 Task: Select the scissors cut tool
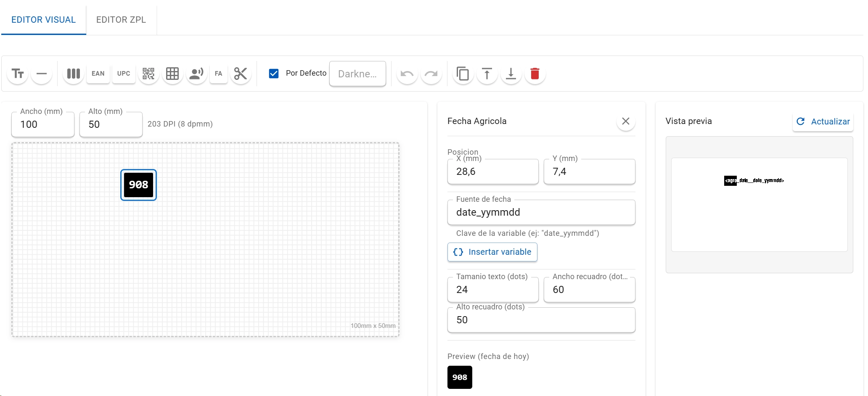tap(241, 74)
